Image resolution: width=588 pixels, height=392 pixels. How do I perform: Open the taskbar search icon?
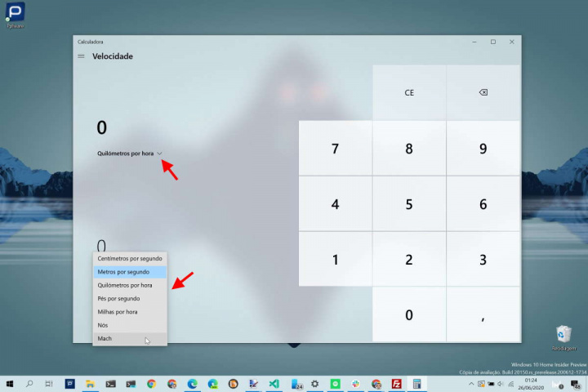29,383
